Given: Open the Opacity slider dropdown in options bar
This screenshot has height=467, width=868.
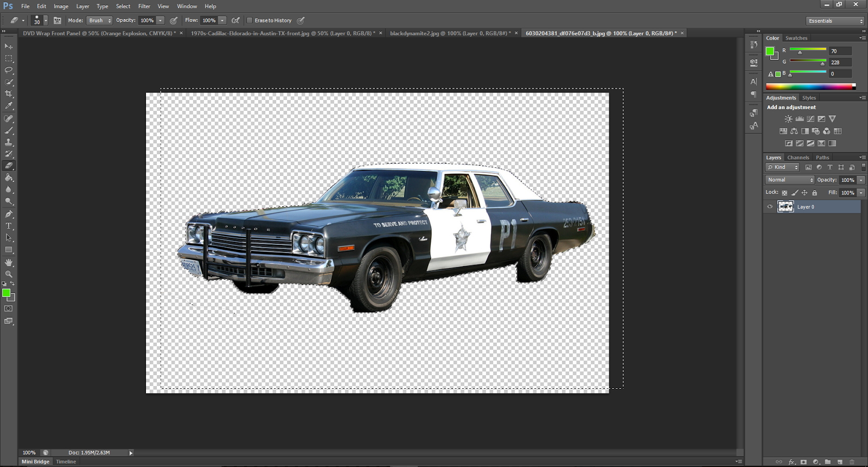Looking at the screenshot, I should 161,20.
